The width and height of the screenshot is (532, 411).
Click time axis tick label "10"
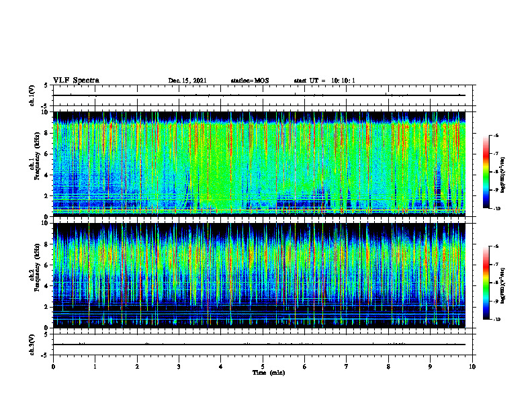click(472, 367)
